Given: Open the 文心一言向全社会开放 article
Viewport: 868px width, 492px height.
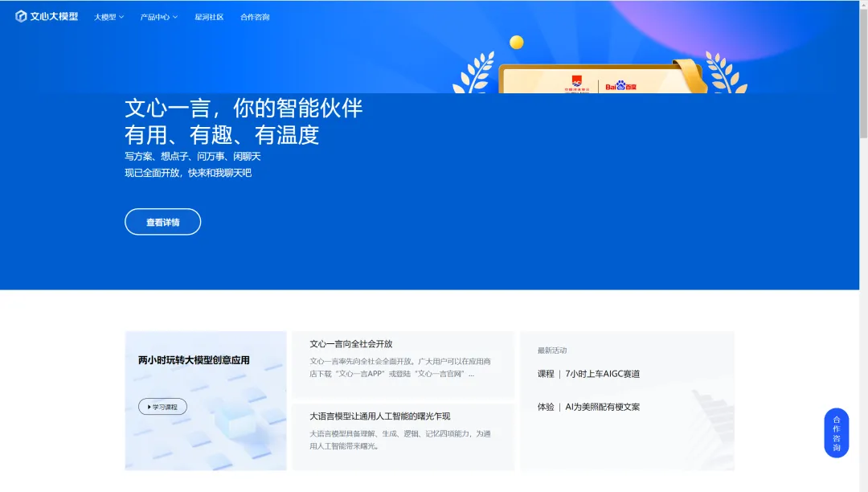Looking at the screenshot, I should [351, 344].
